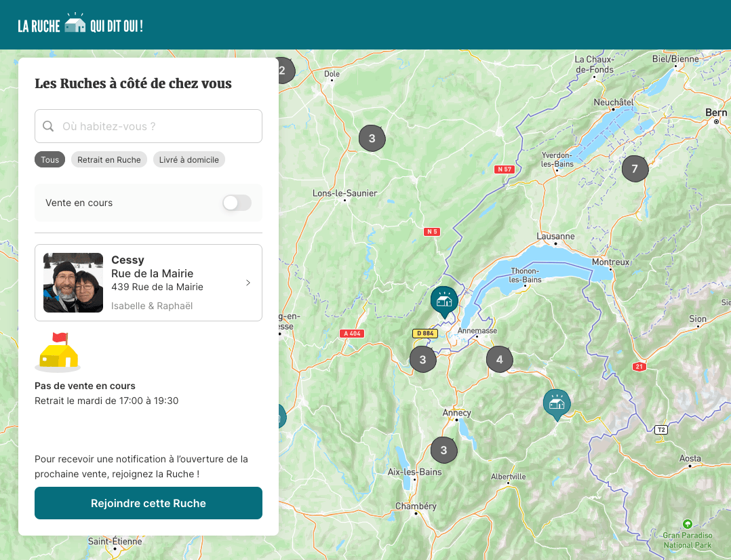Click 'Retrait le mardi de 17:00 à 19:30'

point(106,401)
